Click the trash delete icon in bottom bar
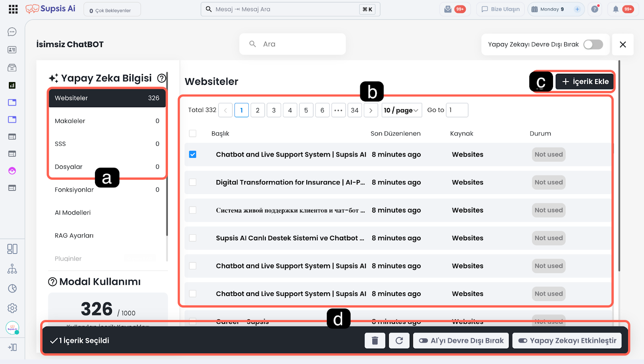 pos(375,341)
